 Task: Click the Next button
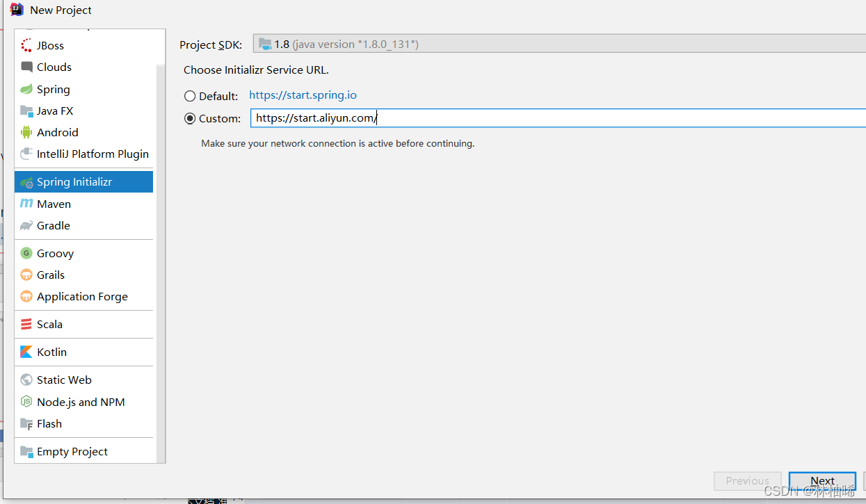pyautogui.click(x=822, y=481)
